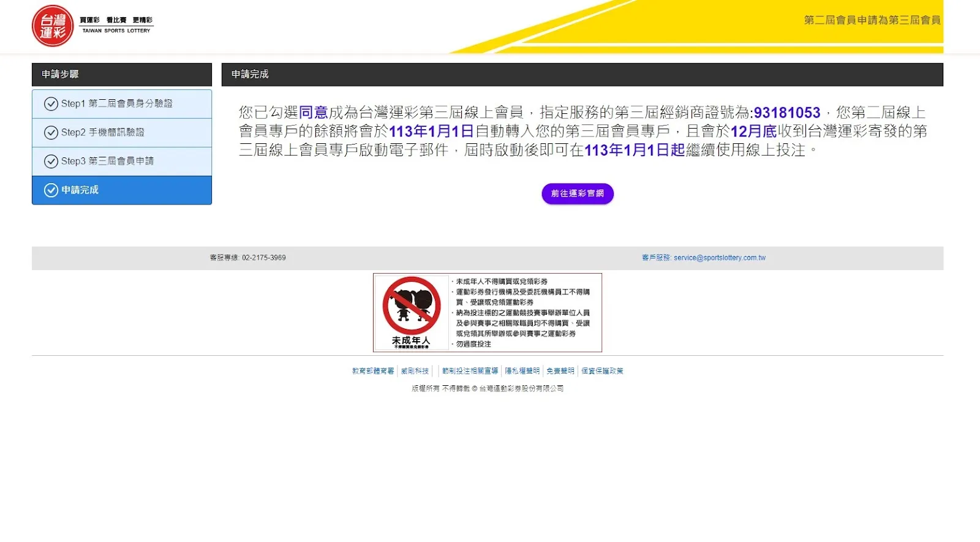Open the 免責聲明 footer link
The image size is (980, 542).
(560, 371)
